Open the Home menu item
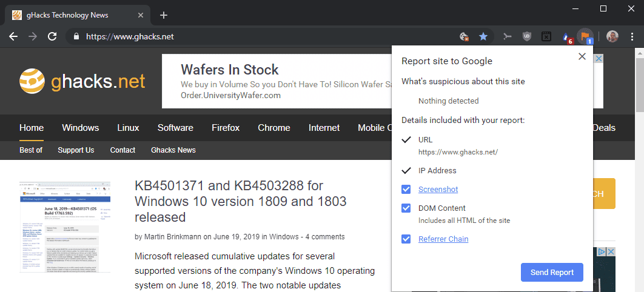Image resolution: width=644 pixels, height=292 pixels. pyautogui.click(x=32, y=128)
